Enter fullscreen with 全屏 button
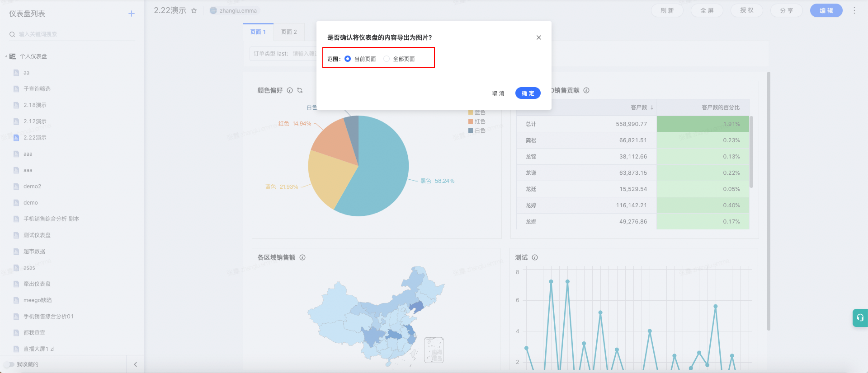The image size is (868, 373). (707, 10)
